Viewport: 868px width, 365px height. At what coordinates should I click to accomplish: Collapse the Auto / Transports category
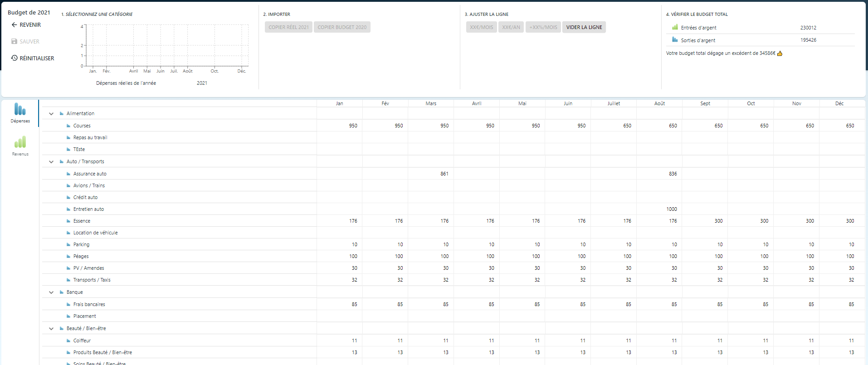pos(51,162)
